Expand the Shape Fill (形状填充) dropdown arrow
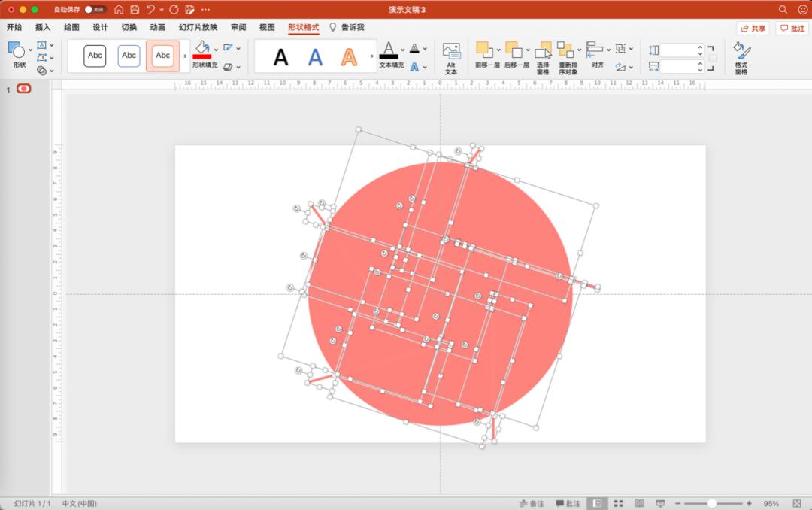This screenshot has height=510, width=812. click(x=217, y=50)
